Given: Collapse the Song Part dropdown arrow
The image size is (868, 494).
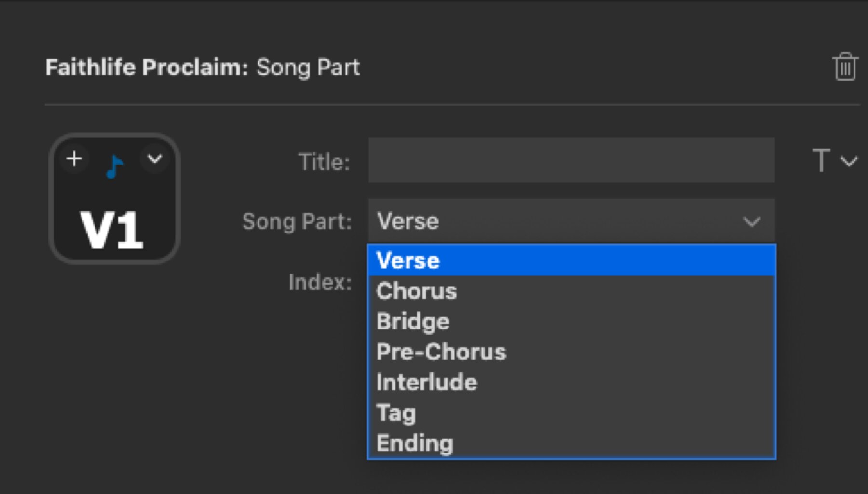Looking at the screenshot, I should point(751,222).
